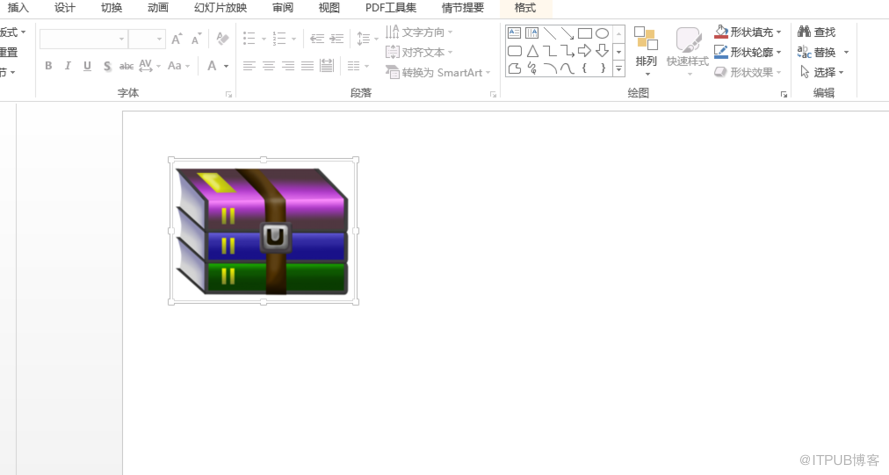
Task: Choose the down arrow block shape
Action: (x=602, y=51)
